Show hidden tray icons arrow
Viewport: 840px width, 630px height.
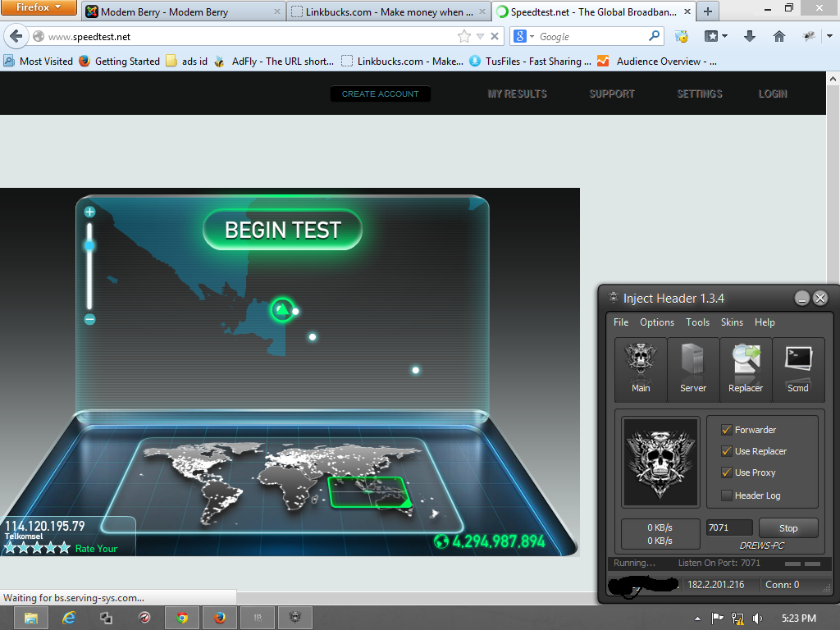tap(697, 619)
